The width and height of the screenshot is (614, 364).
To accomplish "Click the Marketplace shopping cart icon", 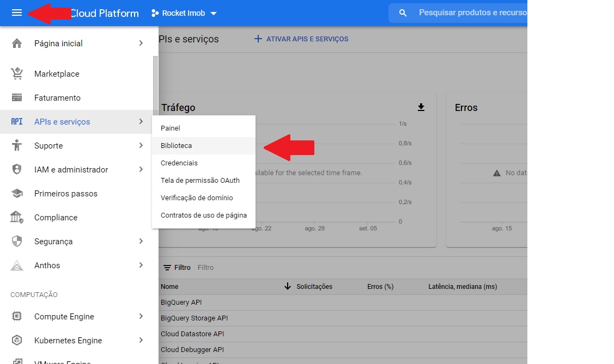I will 17,73.
